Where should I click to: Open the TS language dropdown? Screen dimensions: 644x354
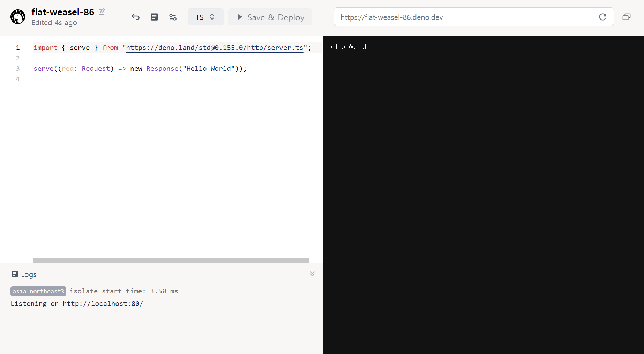point(205,17)
